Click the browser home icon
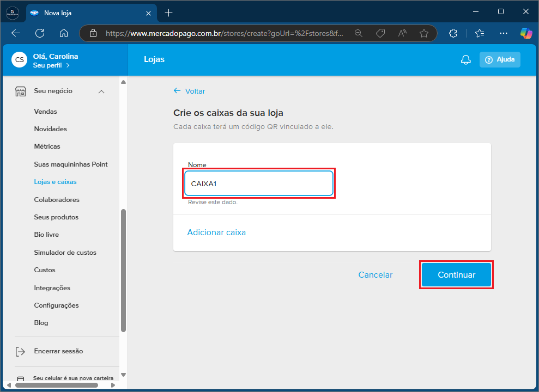Screen dimensions: 539x392 click(64, 33)
